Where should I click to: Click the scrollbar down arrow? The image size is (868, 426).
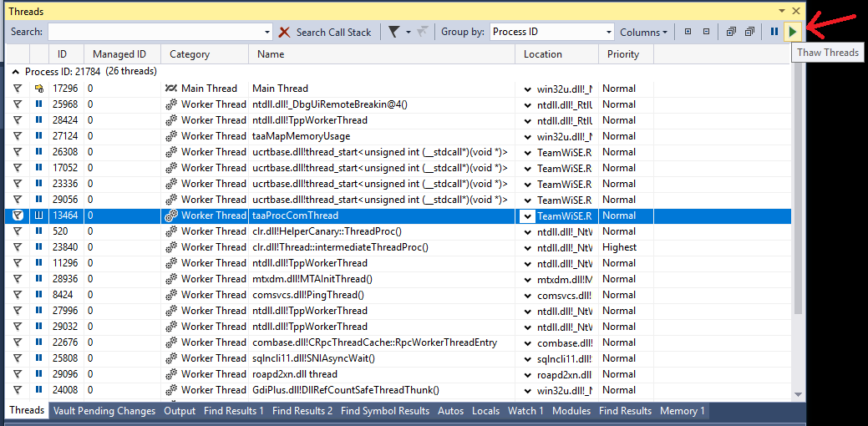pyautogui.click(x=798, y=394)
